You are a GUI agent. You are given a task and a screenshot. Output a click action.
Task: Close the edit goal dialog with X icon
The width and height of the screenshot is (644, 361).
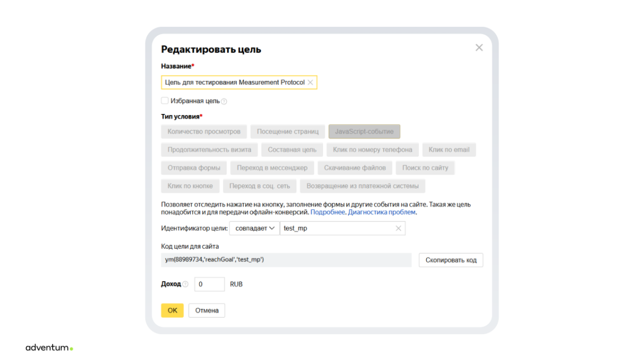479,48
